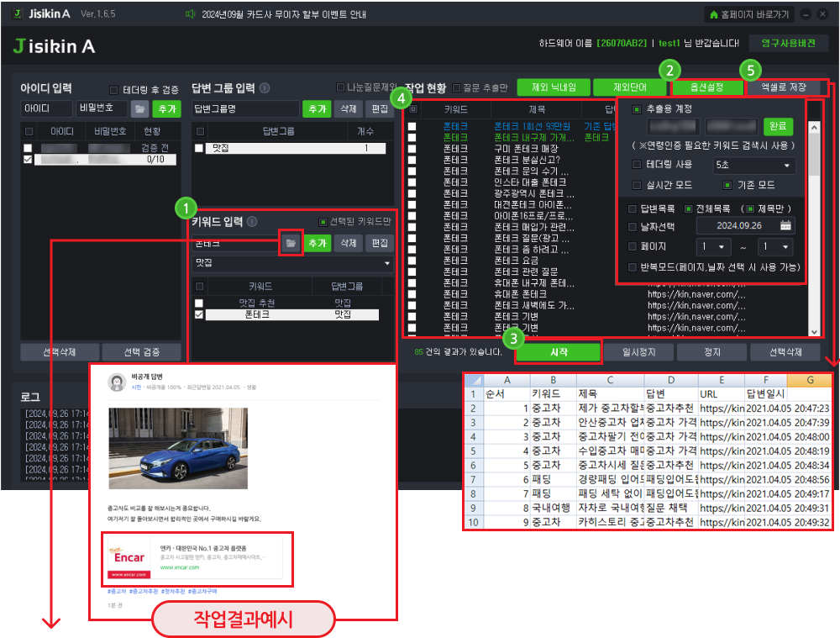The image size is (840, 638).
Task: Check the 질문 추출만 checkbox
Action: click(457, 88)
